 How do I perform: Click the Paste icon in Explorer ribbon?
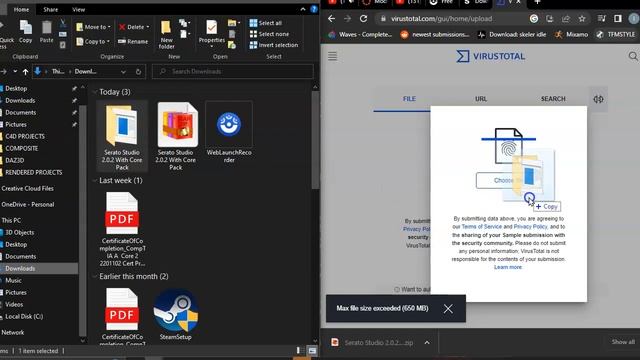tap(47, 32)
